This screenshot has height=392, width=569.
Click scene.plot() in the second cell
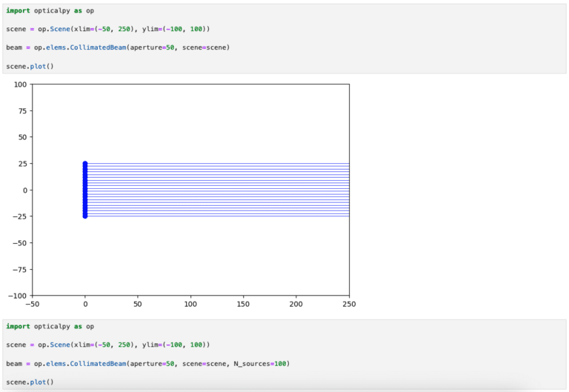click(x=30, y=382)
